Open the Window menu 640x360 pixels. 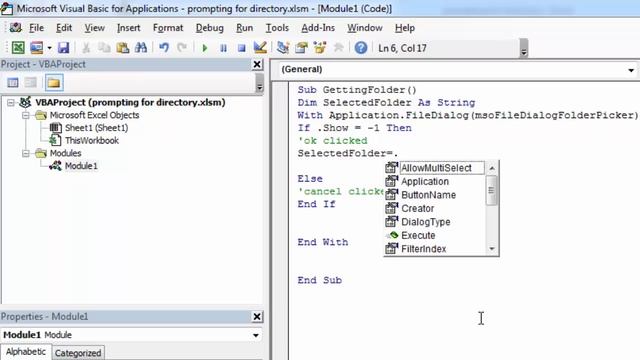tap(365, 28)
